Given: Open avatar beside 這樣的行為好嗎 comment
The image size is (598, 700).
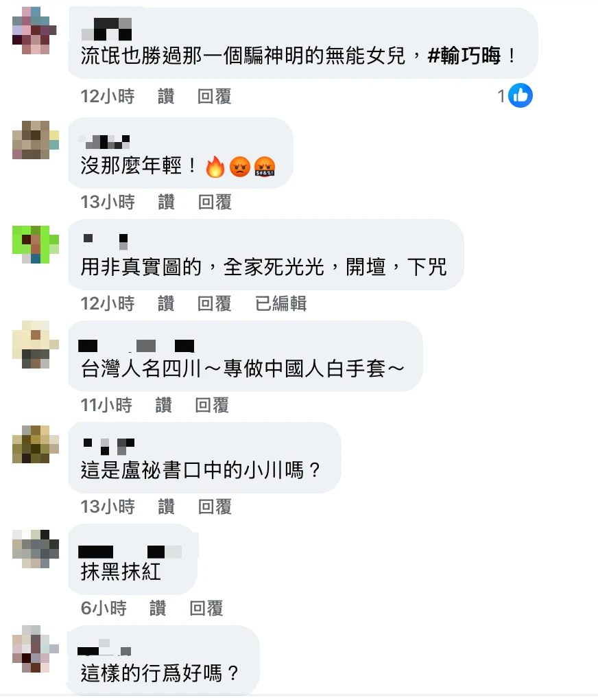Looking at the screenshot, I should coord(36,649).
